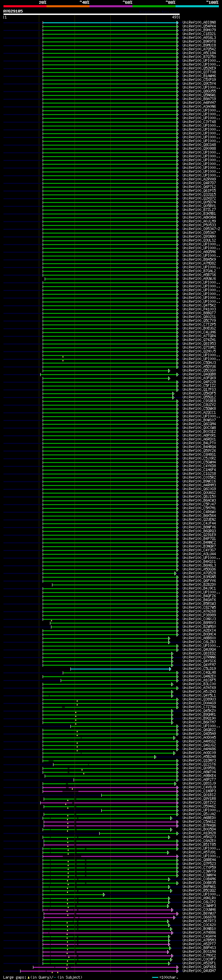The width and height of the screenshot is (222, 980).
Task: Open hit UniRef100_C7M0C2
Action: pyautogui.click(x=199, y=955)
